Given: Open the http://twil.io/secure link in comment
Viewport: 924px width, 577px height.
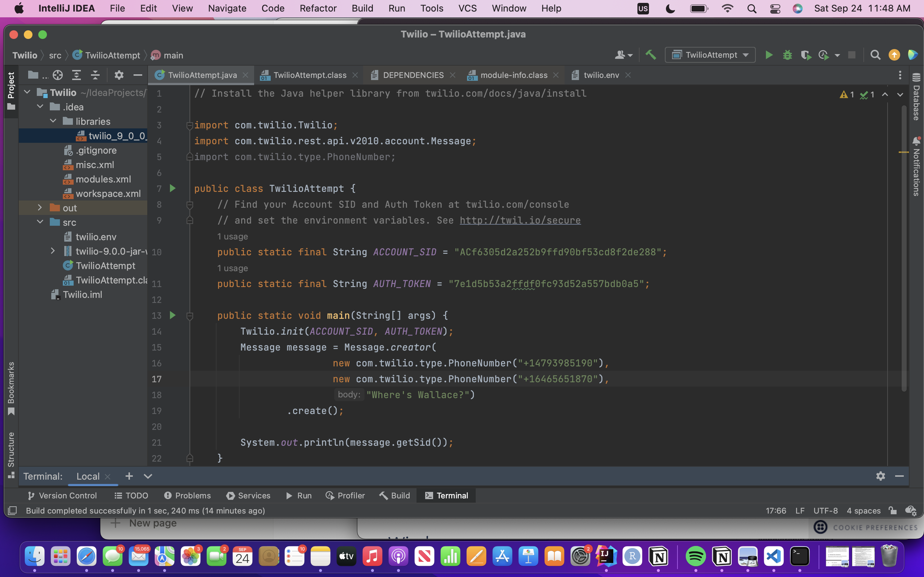Looking at the screenshot, I should pyautogui.click(x=520, y=220).
